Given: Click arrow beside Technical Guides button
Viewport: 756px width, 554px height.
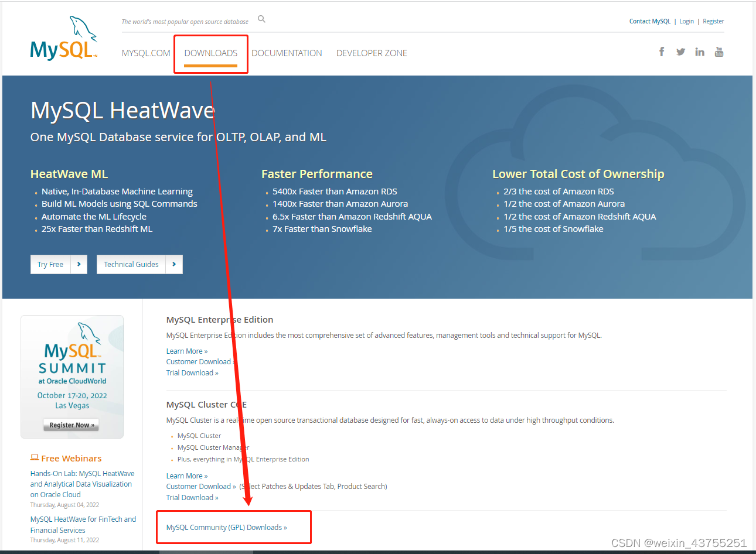Looking at the screenshot, I should pyautogui.click(x=174, y=264).
